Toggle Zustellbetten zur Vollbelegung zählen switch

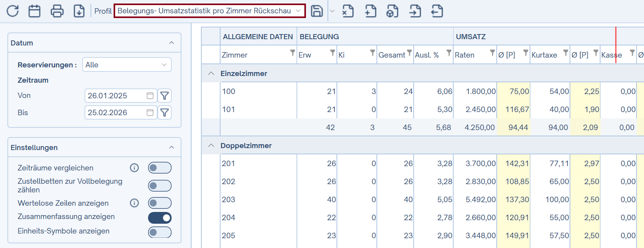tap(160, 186)
